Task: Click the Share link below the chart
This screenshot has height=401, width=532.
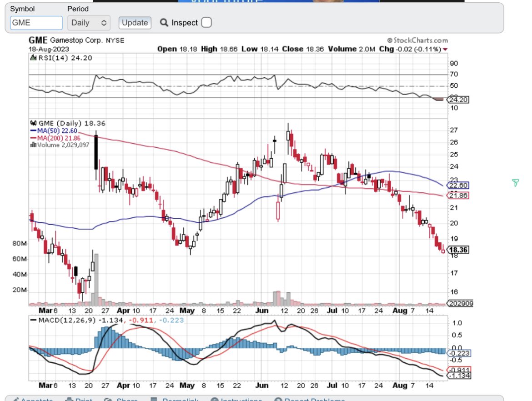Action: pyautogui.click(x=121, y=399)
